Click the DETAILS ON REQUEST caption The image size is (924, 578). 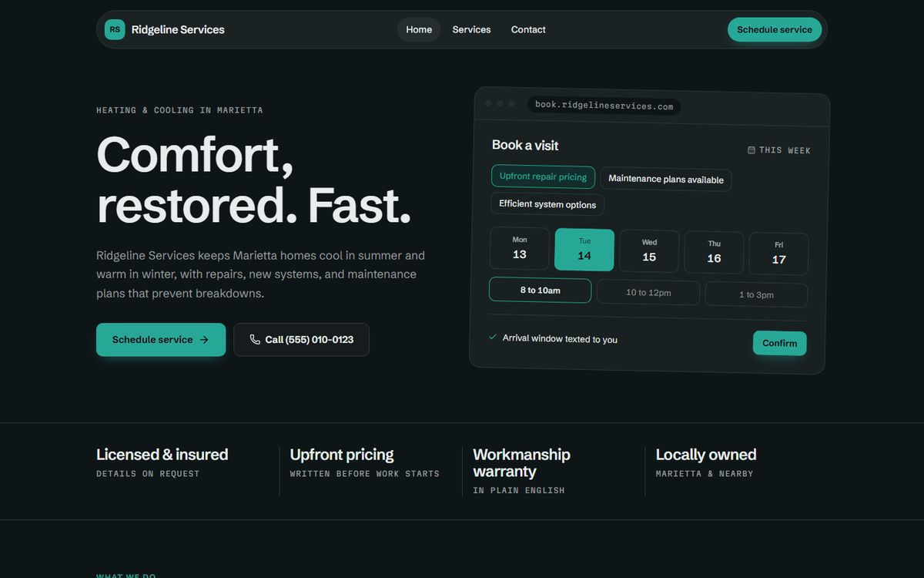tap(148, 474)
